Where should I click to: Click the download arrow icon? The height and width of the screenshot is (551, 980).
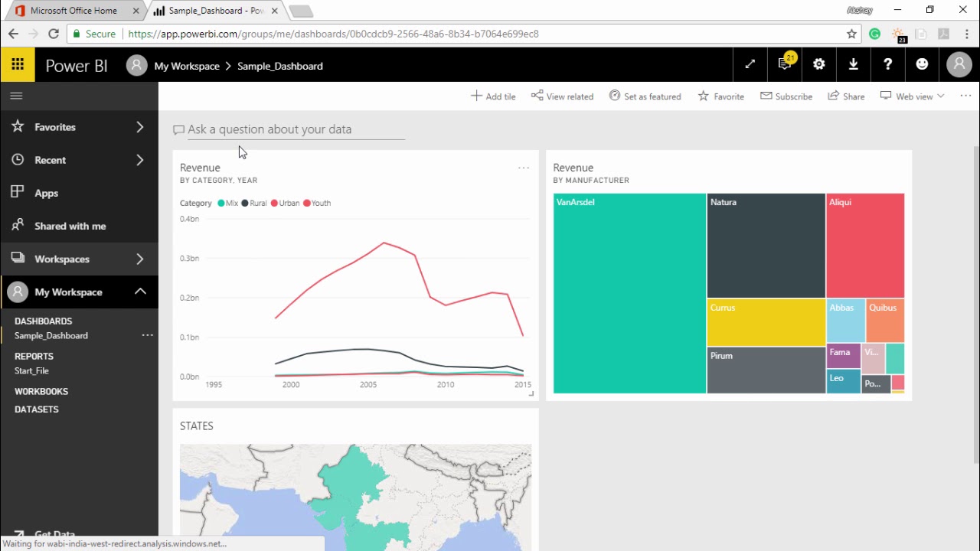coord(854,65)
